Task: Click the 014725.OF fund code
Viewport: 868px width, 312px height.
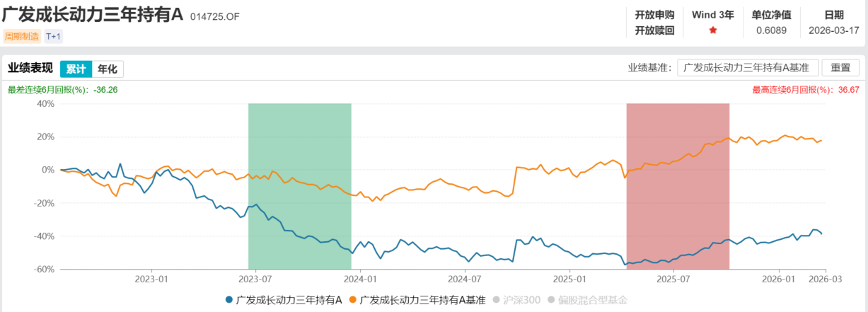Action: (215, 17)
